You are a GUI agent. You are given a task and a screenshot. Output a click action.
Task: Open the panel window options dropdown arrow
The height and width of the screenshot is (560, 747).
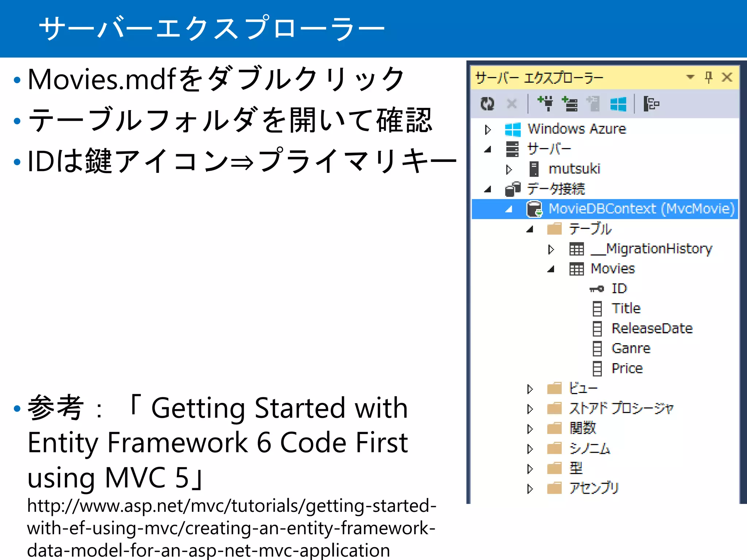[x=690, y=77]
